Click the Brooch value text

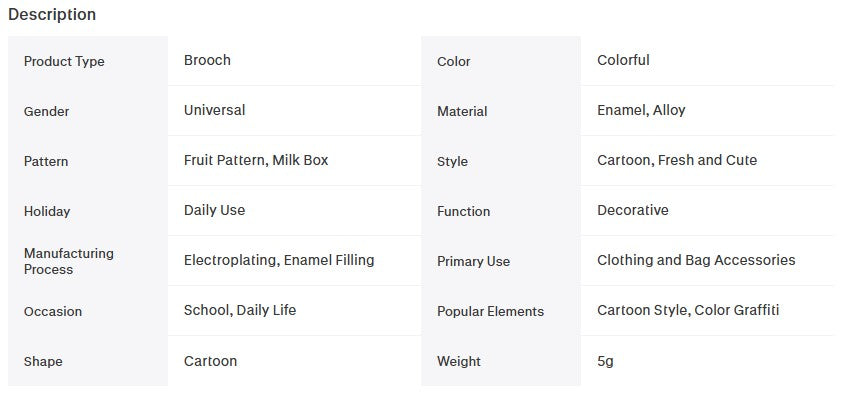[207, 60]
